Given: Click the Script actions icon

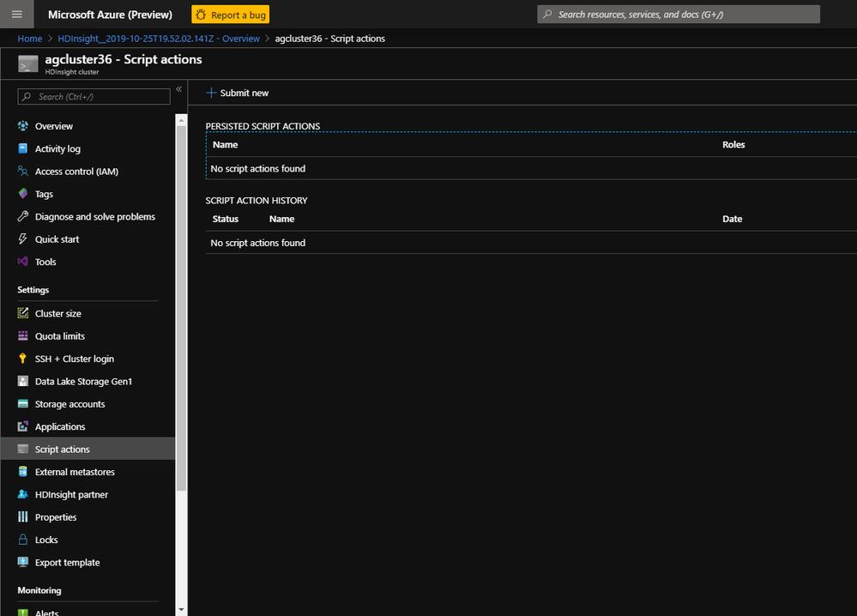Looking at the screenshot, I should coord(23,449).
